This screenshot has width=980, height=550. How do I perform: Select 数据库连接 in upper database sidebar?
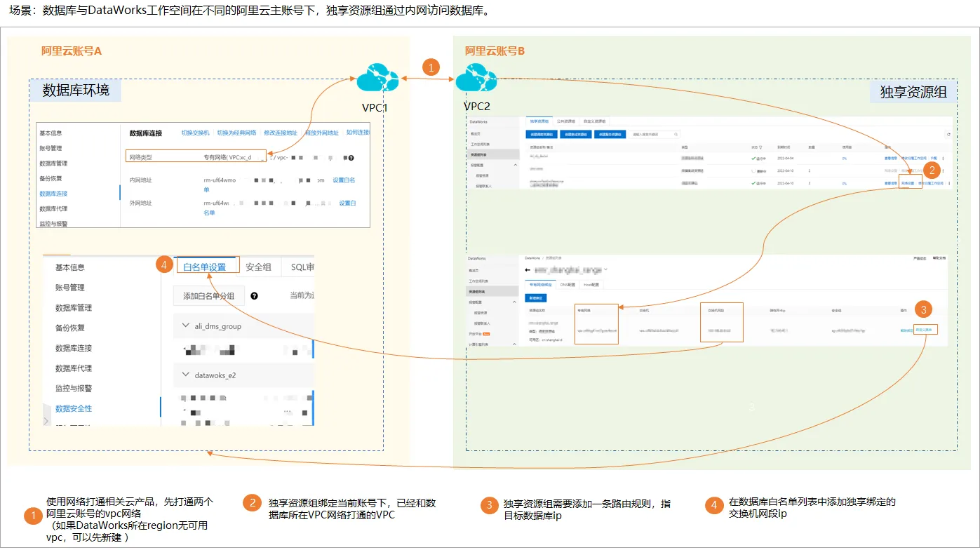pyautogui.click(x=53, y=194)
